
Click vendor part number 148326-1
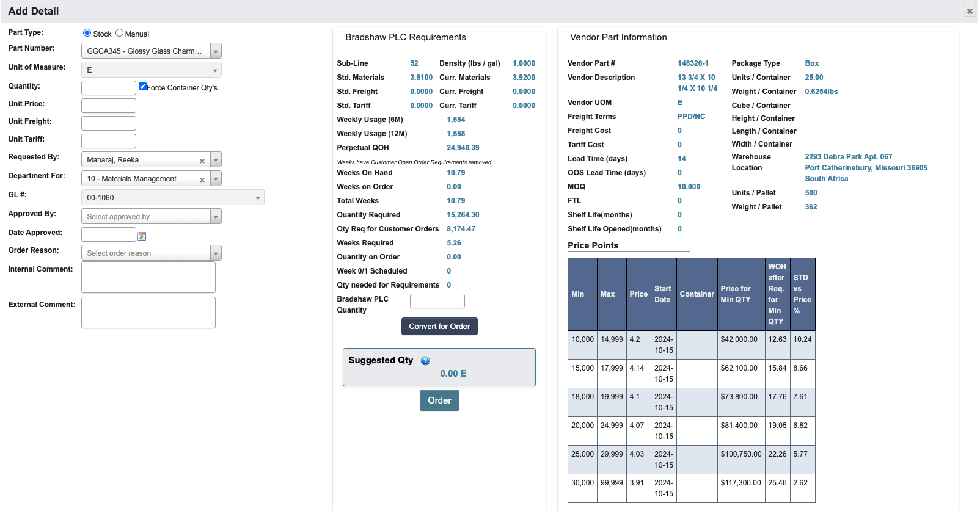[x=693, y=63]
